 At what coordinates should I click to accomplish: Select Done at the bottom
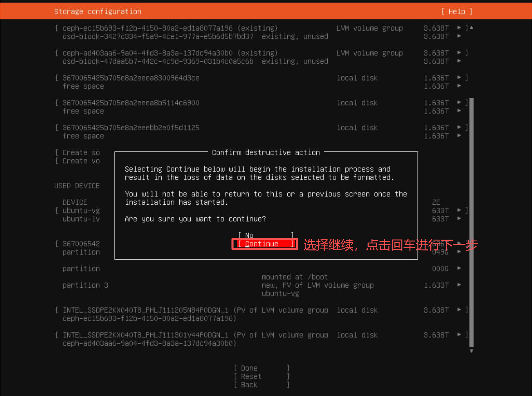coord(261,368)
